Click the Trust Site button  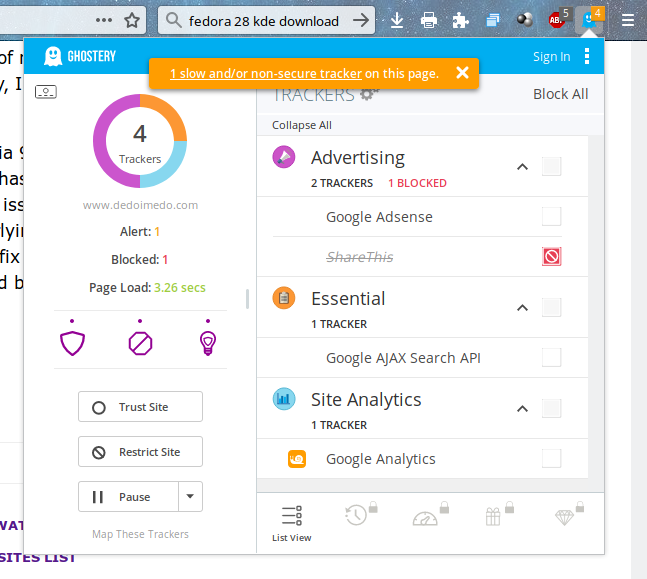[x=140, y=407]
